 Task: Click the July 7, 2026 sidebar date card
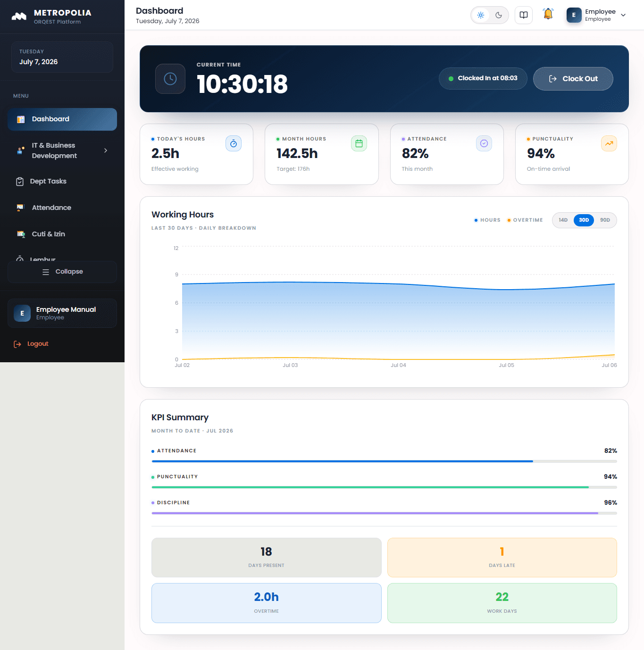(x=62, y=57)
